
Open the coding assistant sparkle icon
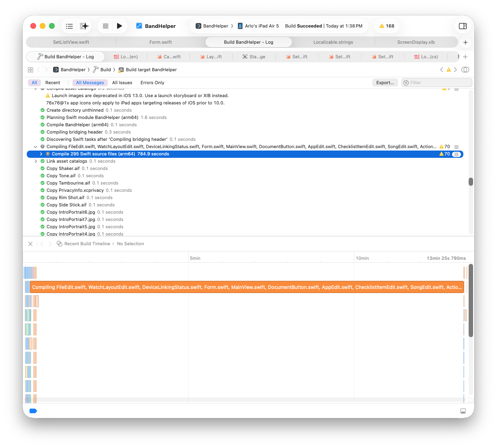point(84,26)
